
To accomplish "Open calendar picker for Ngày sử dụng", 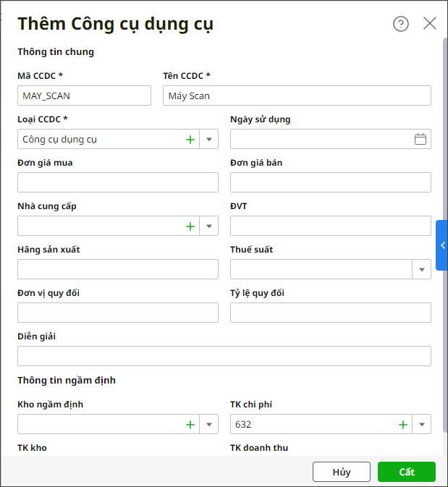I will (x=420, y=140).
